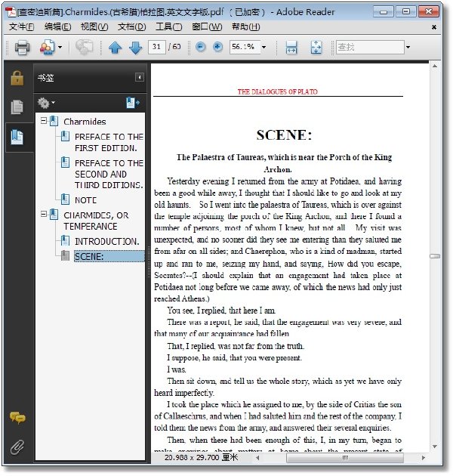
Task: Open the 工具(T) menu
Action: [x=168, y=27]
